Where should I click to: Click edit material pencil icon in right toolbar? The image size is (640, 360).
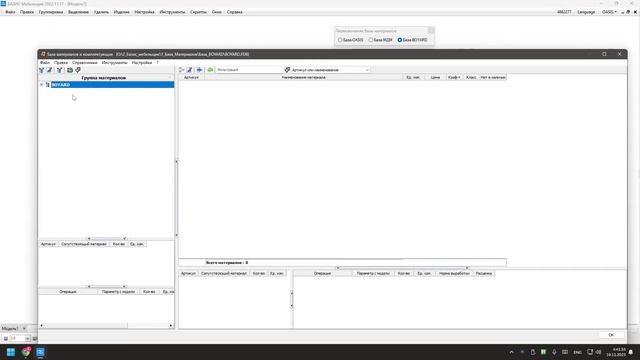[x=189, y=70]
